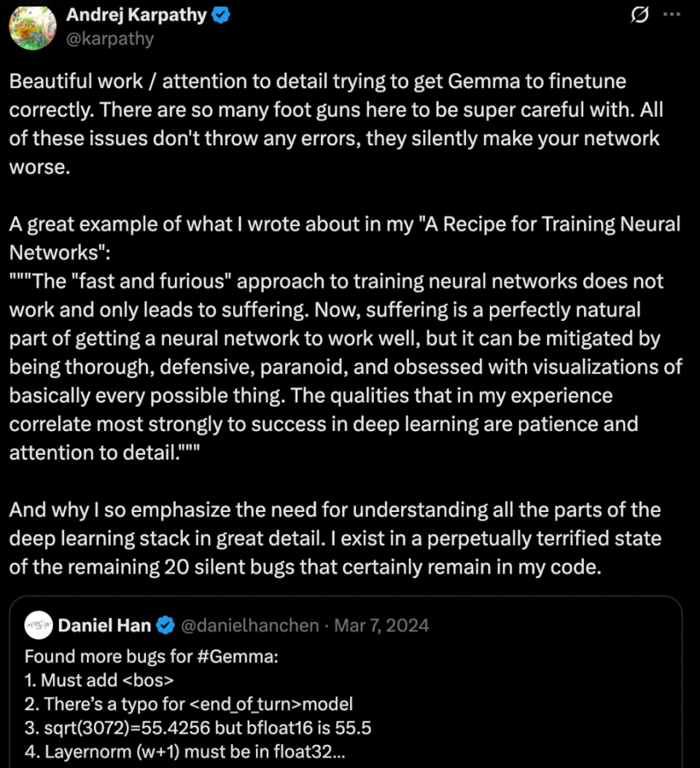The width and height of the screenshot is (700, 768).
Task: Open Andrej Karpathy display name link
Action: pyautogui.click(x=136, y=15)
